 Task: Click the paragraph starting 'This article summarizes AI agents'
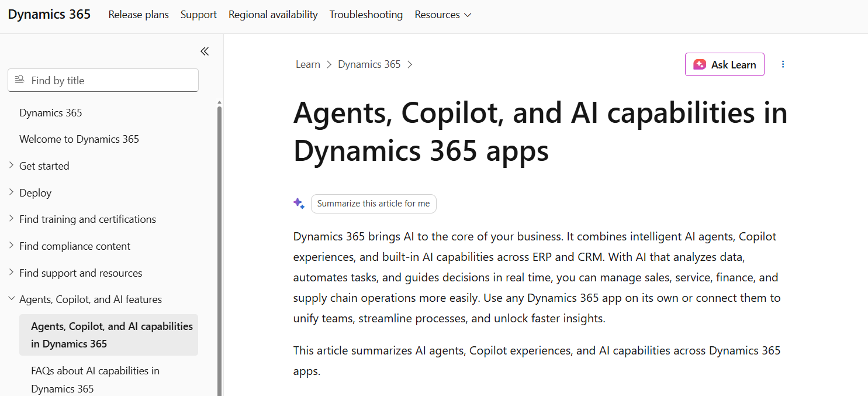pos(537,361)
